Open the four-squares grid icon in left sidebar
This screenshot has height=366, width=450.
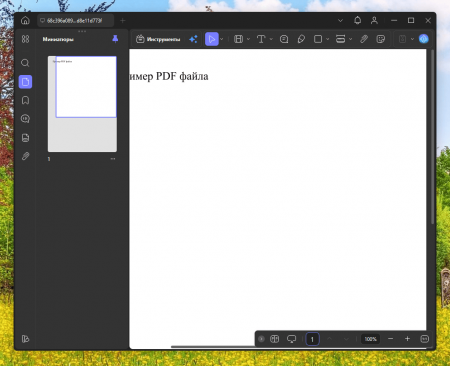[x=25, y=39]
